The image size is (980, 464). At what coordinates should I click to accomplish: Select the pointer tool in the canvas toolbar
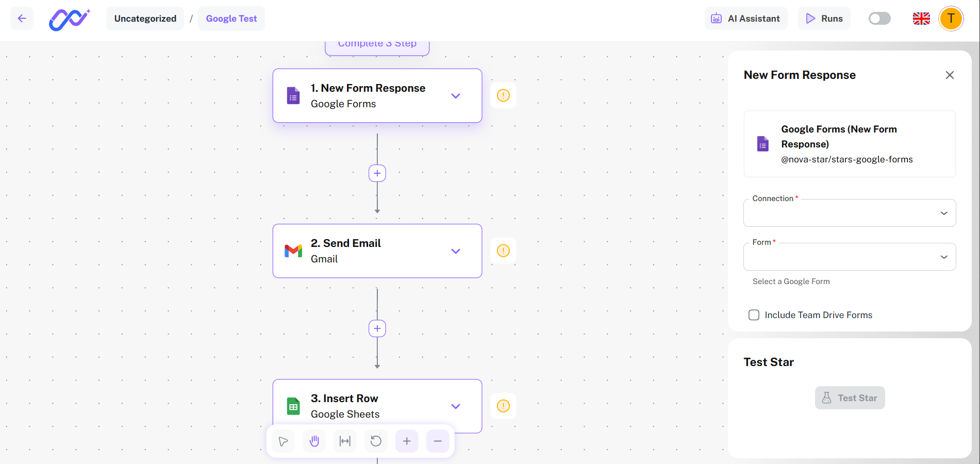pos(283,441)
